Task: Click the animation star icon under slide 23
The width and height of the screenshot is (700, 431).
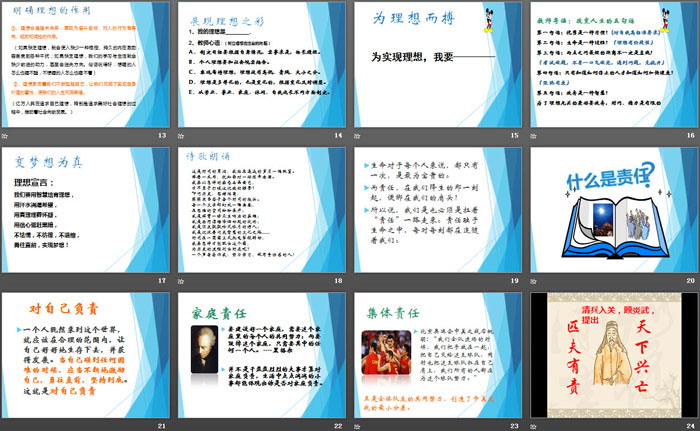Action: 357,426
